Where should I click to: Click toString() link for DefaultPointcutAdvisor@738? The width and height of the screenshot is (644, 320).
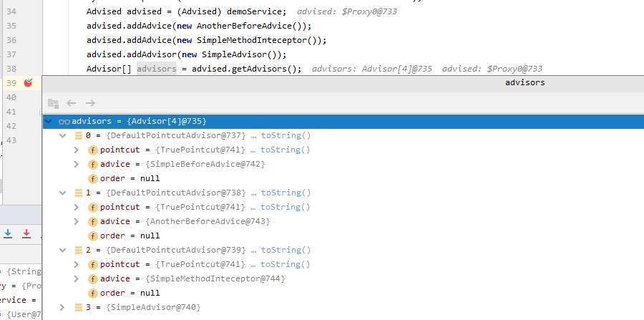pyautogui.click(x=286, y=193)
